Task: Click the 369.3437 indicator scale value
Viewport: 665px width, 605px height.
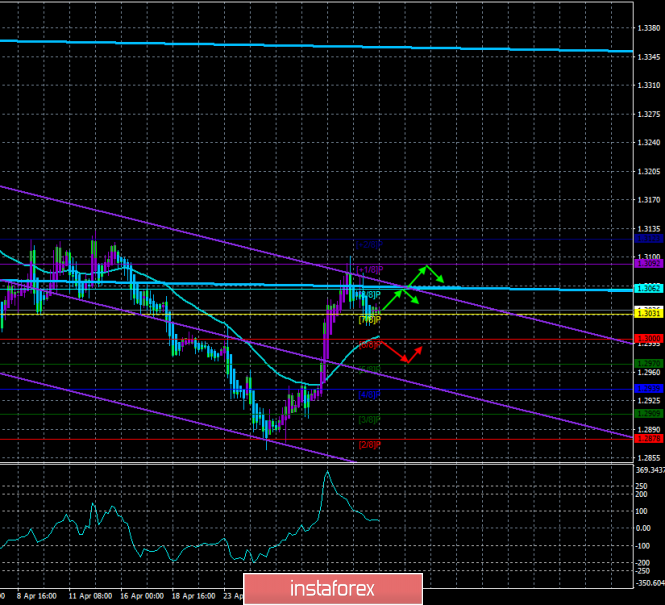Action: (650, 470)
